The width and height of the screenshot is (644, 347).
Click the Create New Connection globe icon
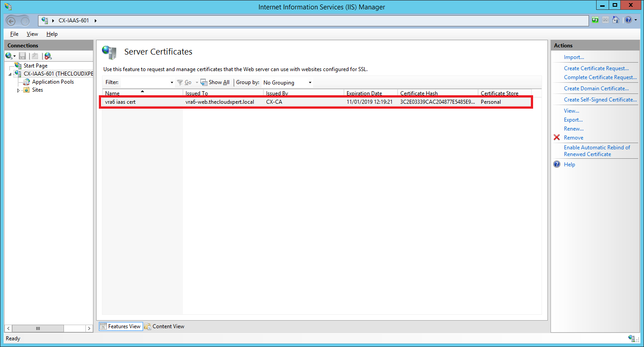[x=9, y=56]
